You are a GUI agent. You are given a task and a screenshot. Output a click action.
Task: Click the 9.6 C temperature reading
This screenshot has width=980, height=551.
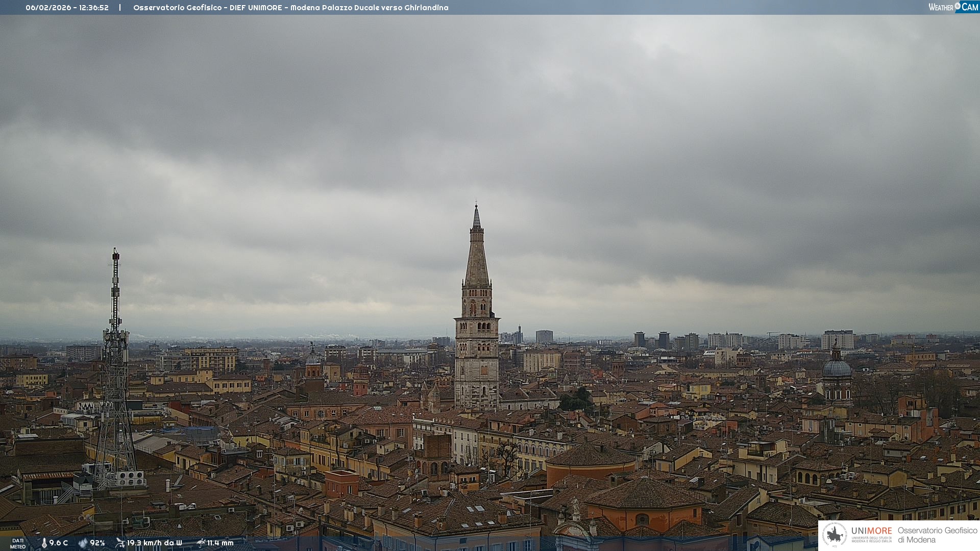[x=59, y=543]
